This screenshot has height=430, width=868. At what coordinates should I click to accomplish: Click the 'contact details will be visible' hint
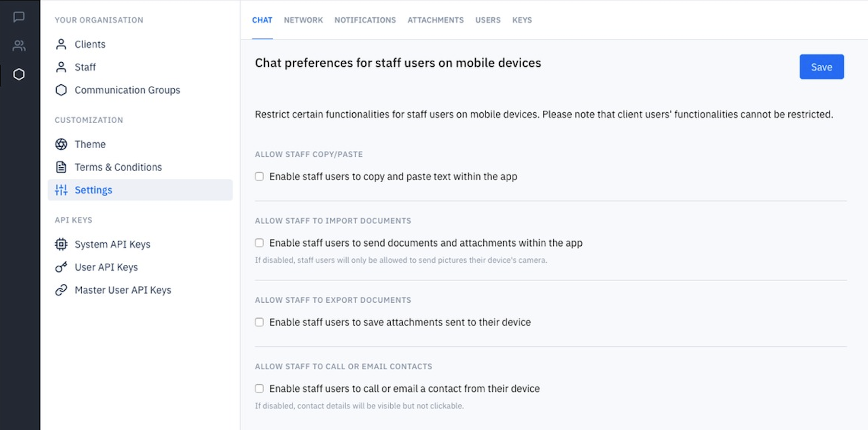[359, 406]
